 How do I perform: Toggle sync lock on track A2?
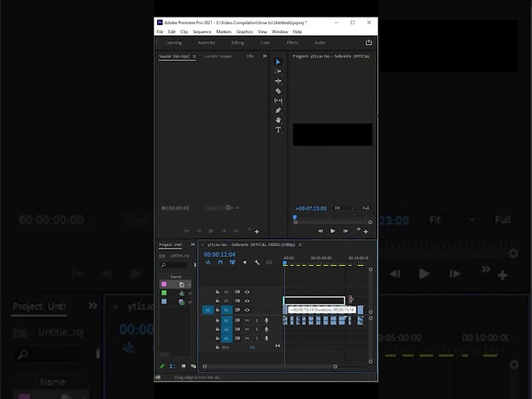[238, 329]
